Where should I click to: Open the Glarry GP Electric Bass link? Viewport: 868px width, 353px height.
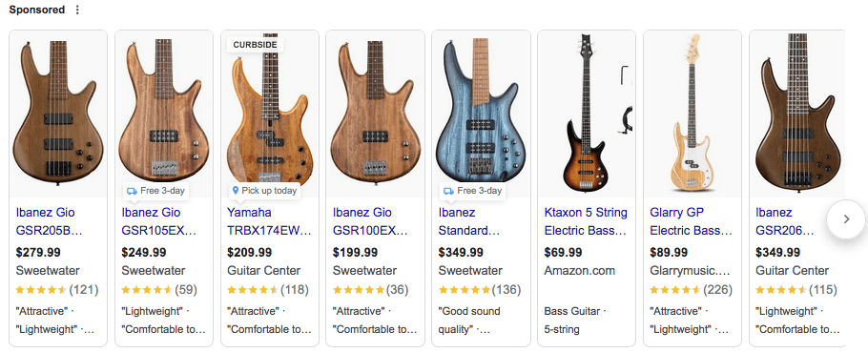(x=691, y=221)
